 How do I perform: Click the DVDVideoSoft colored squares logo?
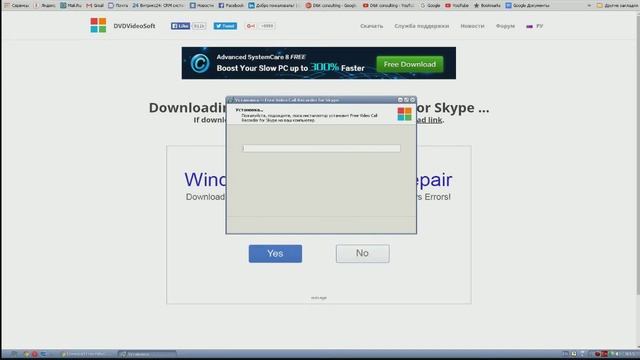(x=98, y=25)
